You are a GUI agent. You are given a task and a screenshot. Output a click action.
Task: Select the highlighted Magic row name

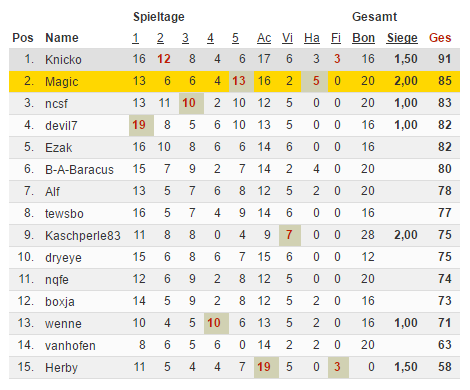[x=62, y=82]
